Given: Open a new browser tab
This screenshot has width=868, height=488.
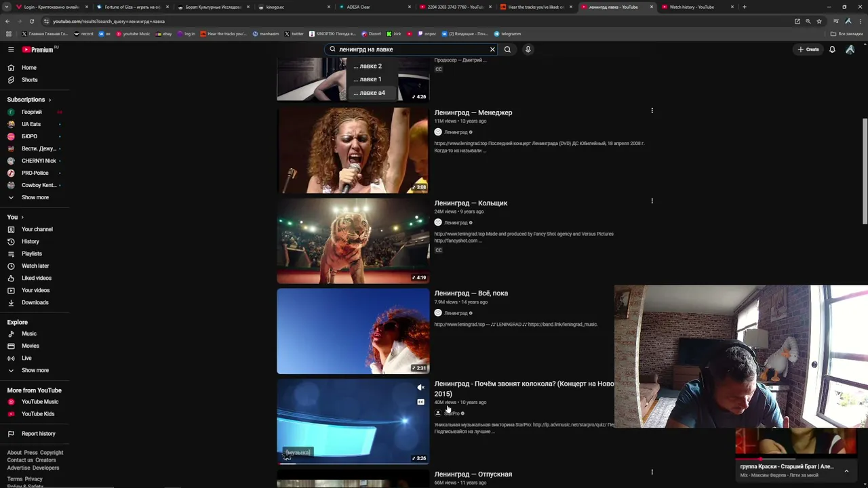Looking at the screenshot, I should pos(744,7).
